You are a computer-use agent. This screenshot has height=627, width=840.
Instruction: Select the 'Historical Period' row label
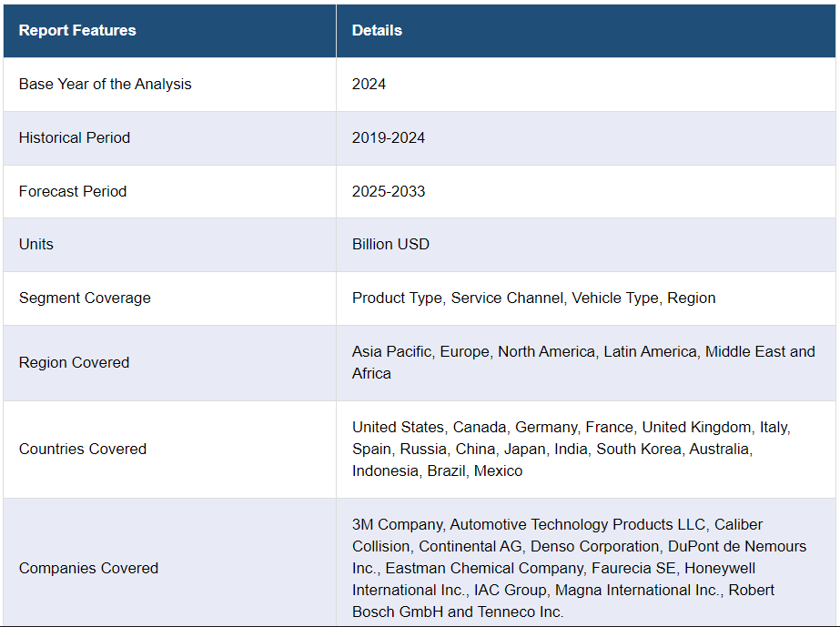pyautogui.click(x=75, y=137)
